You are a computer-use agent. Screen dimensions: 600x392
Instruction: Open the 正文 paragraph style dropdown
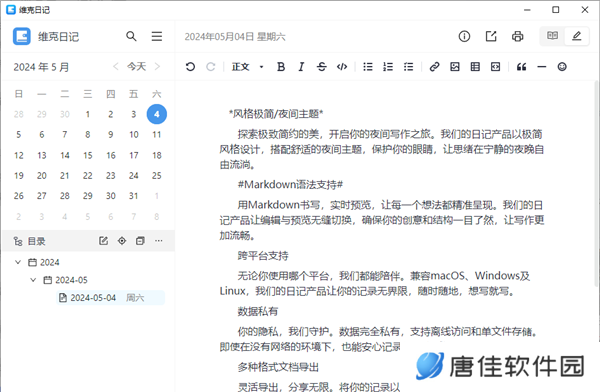248,67
